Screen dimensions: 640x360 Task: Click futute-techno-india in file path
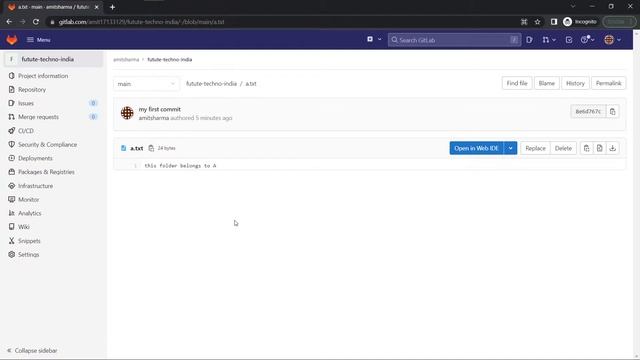point(211,83)
